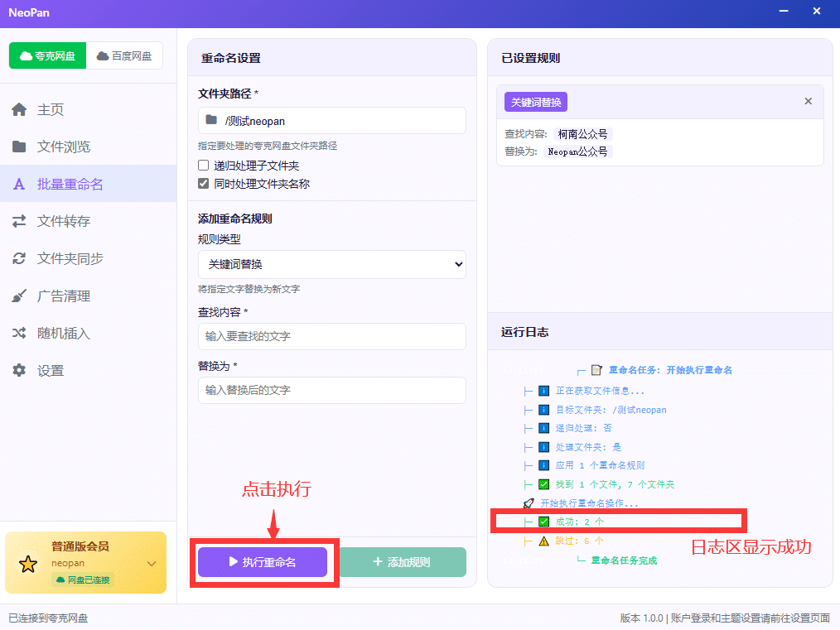This screenshot has width=840, height=630.
Task: Click the folder icon in path field
Action: click(211, 120)
